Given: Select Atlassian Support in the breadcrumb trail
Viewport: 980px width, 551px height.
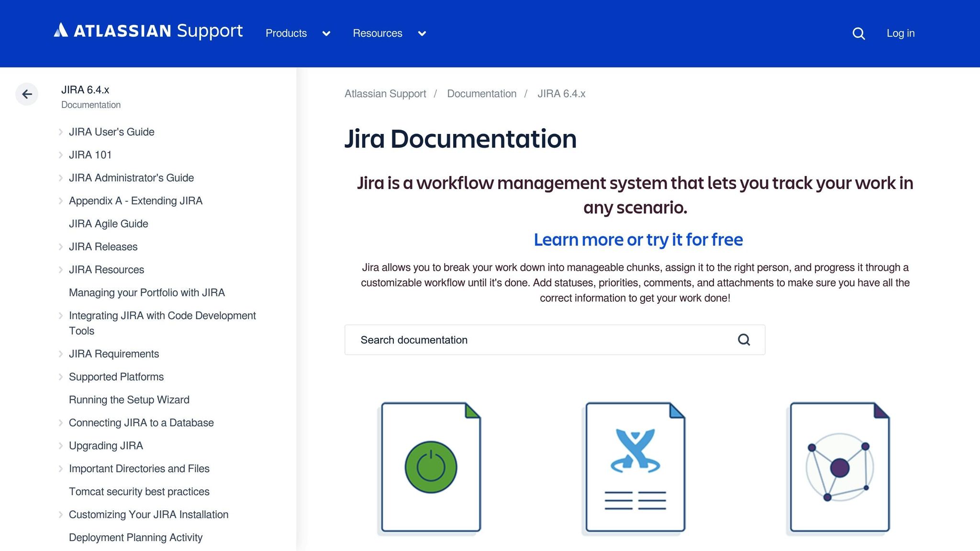Looking at the screenshot, I should pos(385,94).
